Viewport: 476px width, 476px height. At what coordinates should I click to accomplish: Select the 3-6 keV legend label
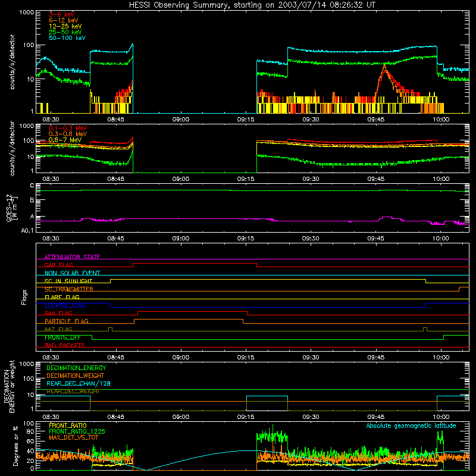click(61, 14)
